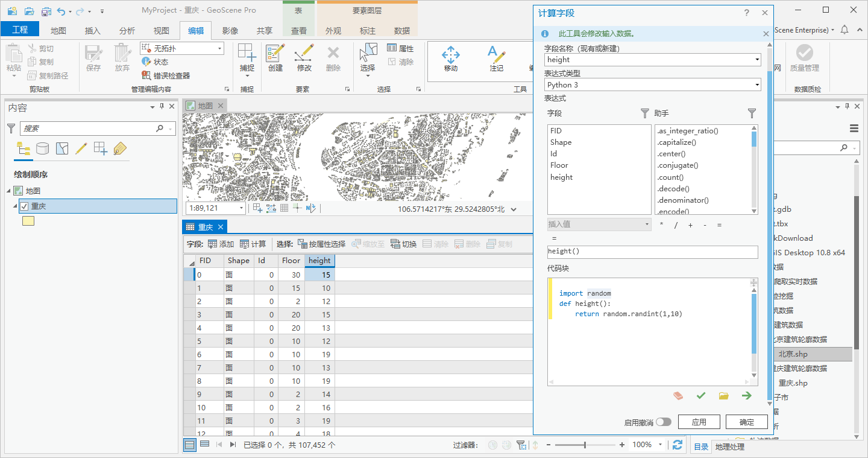Click the notifications bell icon
Image resolution: width=868 pixels, height=458 pixels.
coord(844,30)
